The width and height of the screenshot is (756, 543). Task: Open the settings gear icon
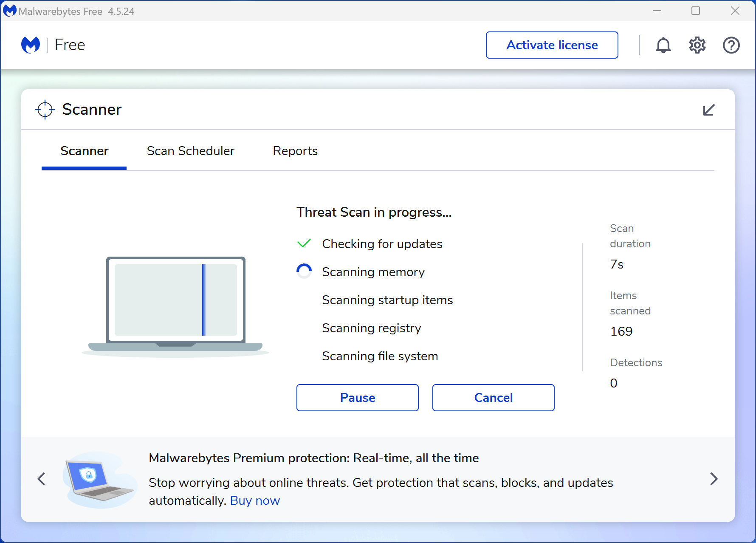pos(697,45)
